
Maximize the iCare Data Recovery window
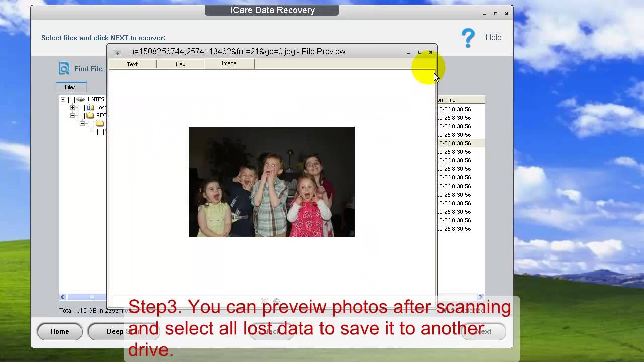click(x=496, y=14)
